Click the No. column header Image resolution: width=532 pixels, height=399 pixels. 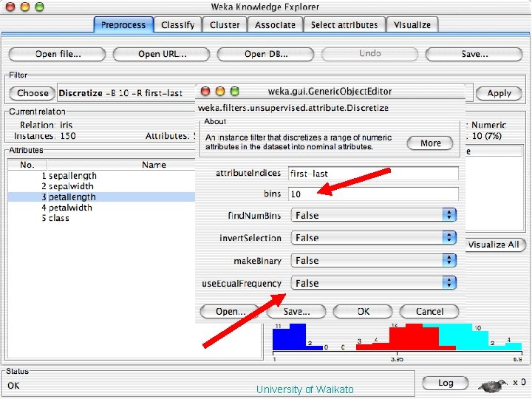pos(27,165)
